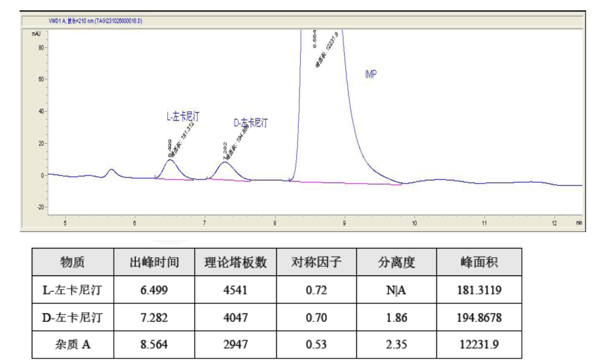Image resolution: width=613 pixels, height=364 pixels.
Task: Click the 1.86 resolution value cell
Action: click(396, 318)
